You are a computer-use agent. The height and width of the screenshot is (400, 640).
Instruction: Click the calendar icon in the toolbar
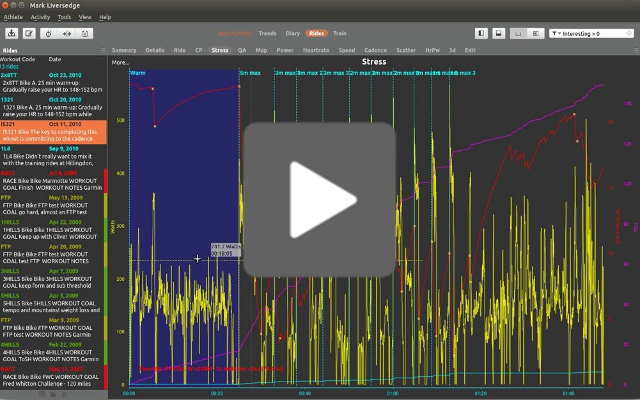[85, 33]
